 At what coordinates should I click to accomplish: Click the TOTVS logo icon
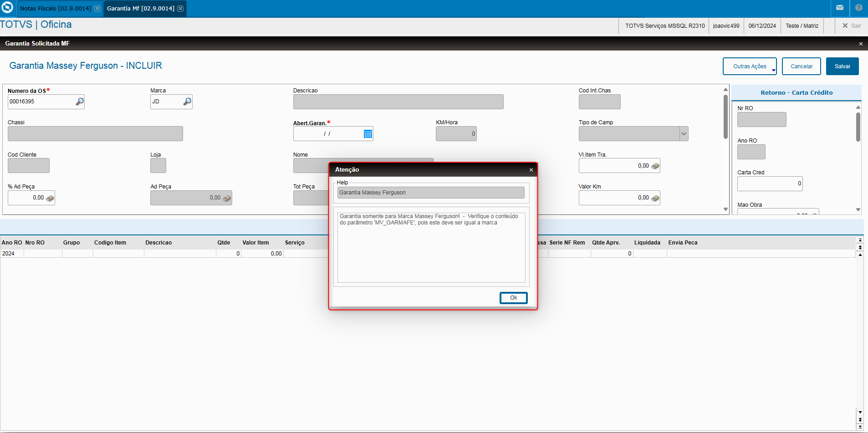pos(7,8)
